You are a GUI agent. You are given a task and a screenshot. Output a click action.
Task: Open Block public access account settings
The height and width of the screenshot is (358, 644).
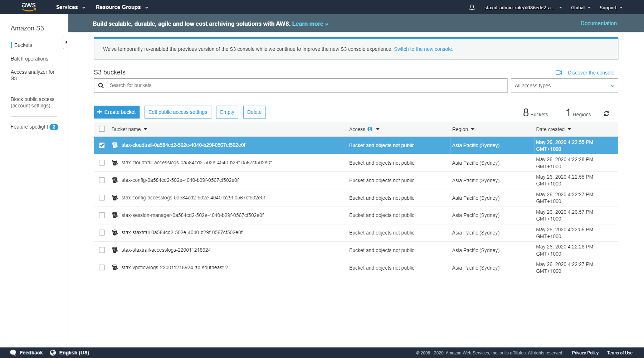pyautogui.click(x=33, y=102)
